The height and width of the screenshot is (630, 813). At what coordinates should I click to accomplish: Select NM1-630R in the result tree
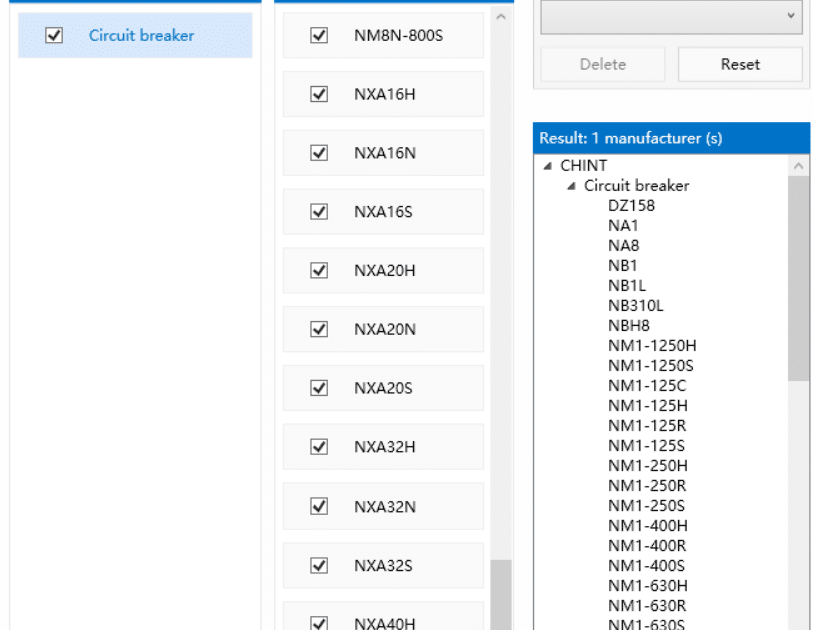(647, 606)
